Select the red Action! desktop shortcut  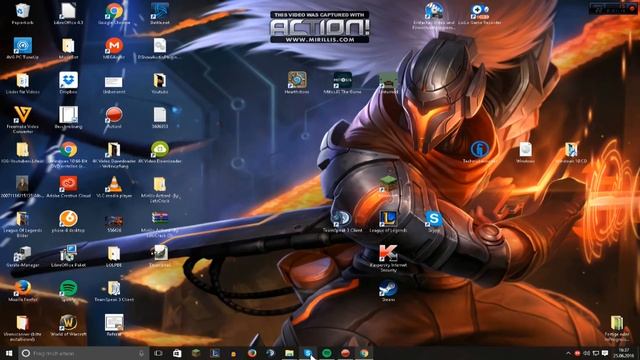114,118
